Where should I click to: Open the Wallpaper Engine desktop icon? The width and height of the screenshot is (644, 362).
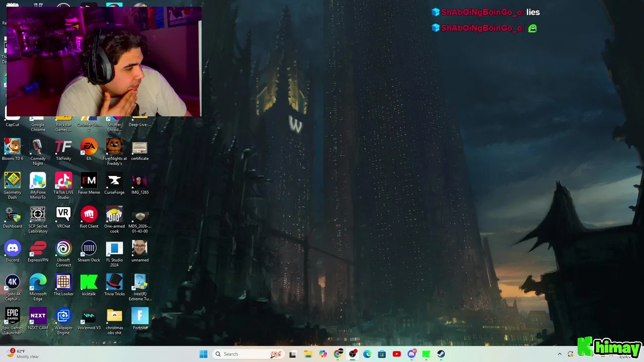[x=63, y=316]
